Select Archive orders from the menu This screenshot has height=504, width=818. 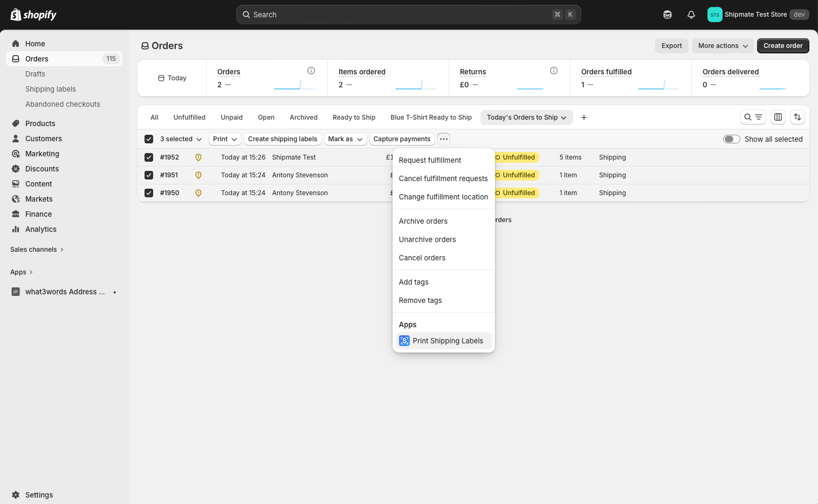click(423, 221)
